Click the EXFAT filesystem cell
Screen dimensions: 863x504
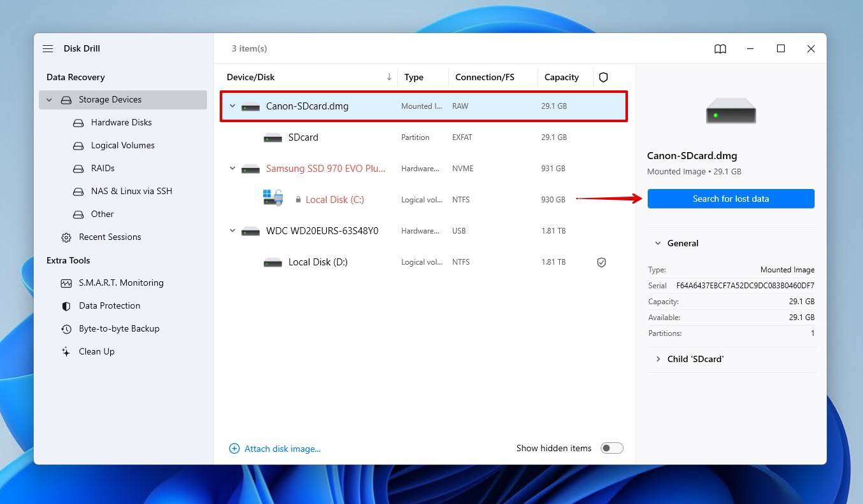coord(461,137)
